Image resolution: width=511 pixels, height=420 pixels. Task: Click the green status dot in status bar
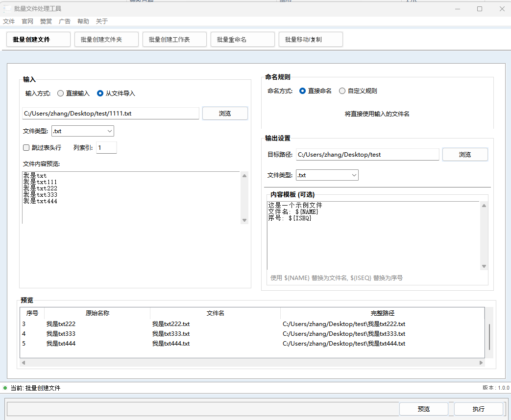point(5,388)
